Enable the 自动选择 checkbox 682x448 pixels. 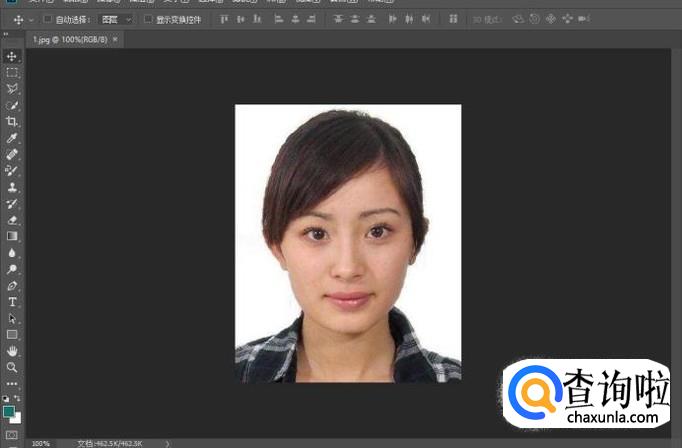pyautogui.click(x=47, y=19)
